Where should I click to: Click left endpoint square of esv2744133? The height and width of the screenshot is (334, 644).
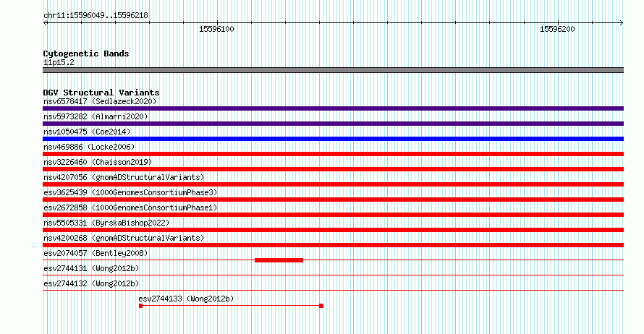click(140, 306)
